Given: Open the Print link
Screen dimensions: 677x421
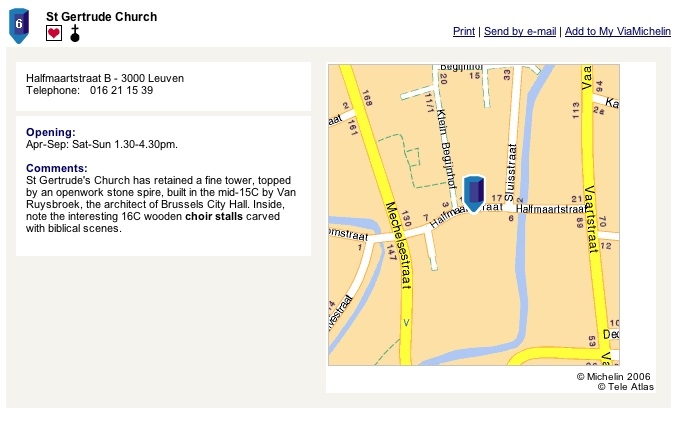Looking at the screenshot, I should [x=464, y=31].
